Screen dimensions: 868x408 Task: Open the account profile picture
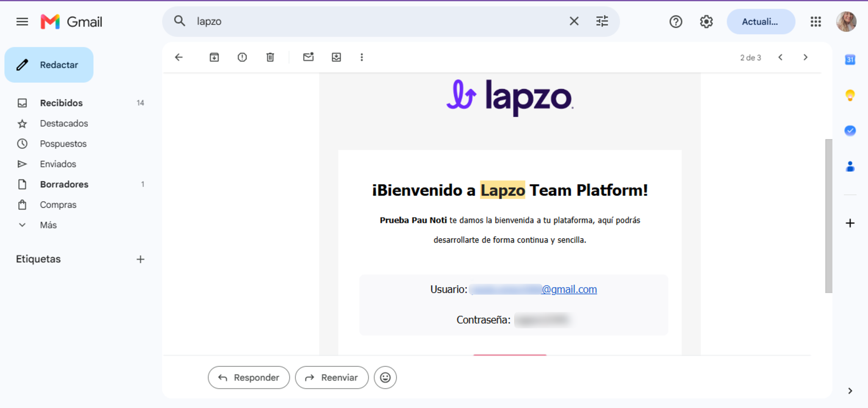click(846, 22)
